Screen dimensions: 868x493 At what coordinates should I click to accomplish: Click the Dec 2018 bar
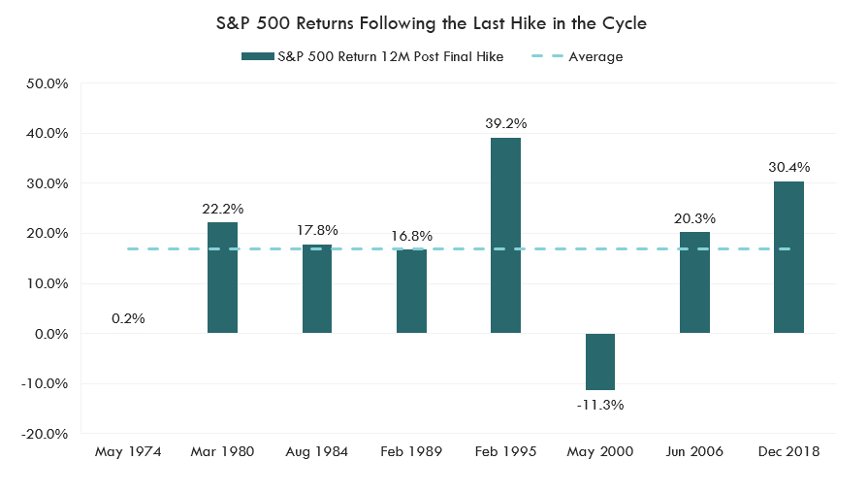click(788, 257)
